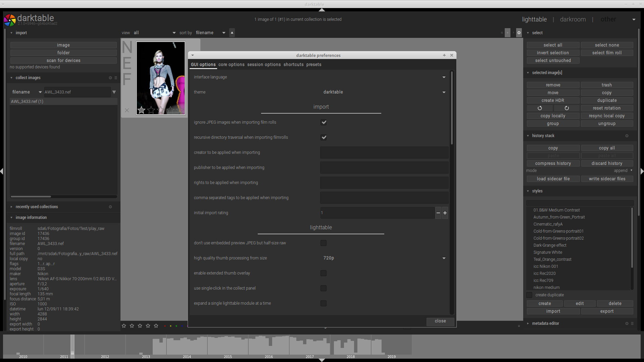This screenshot has height=362, width=644.
Task: Toggle star overlay icon in top toolbar
Action: point(507,33)
